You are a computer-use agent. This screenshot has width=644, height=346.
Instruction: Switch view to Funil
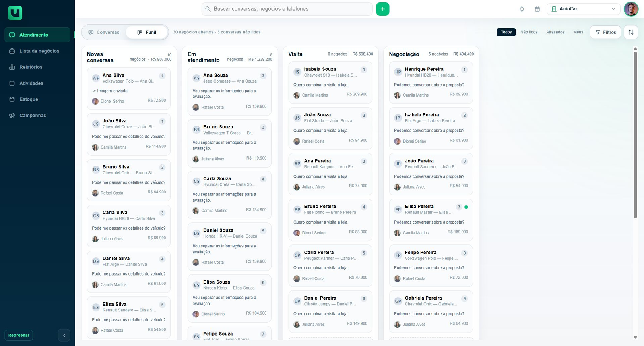(x=147, y=32)
